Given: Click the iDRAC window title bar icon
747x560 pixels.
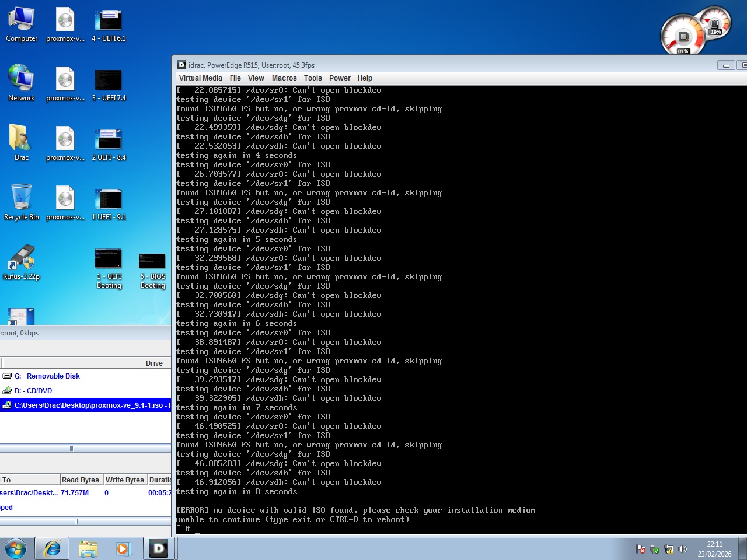Looking at the screenshot, I should [x=181, y=65].
